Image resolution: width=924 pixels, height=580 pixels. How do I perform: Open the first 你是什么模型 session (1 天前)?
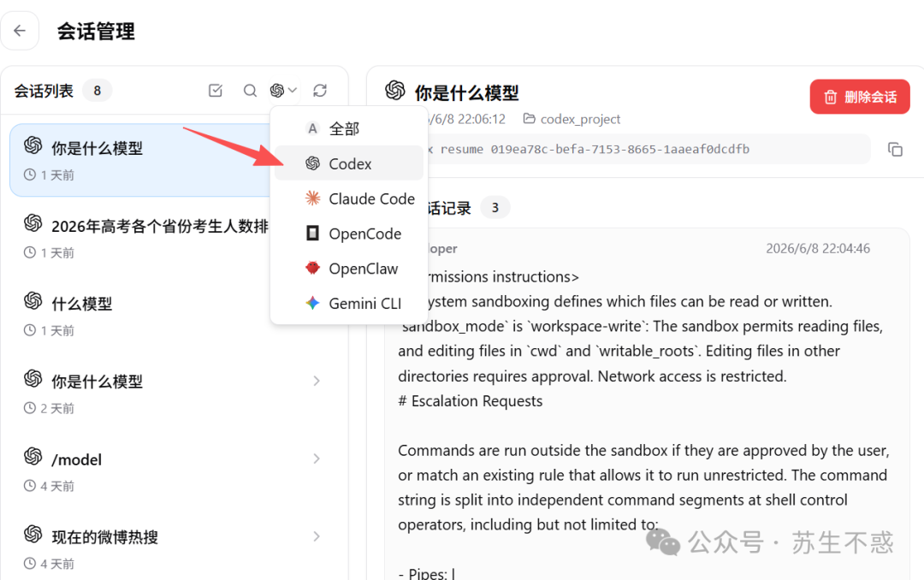(x=140, y=160)
